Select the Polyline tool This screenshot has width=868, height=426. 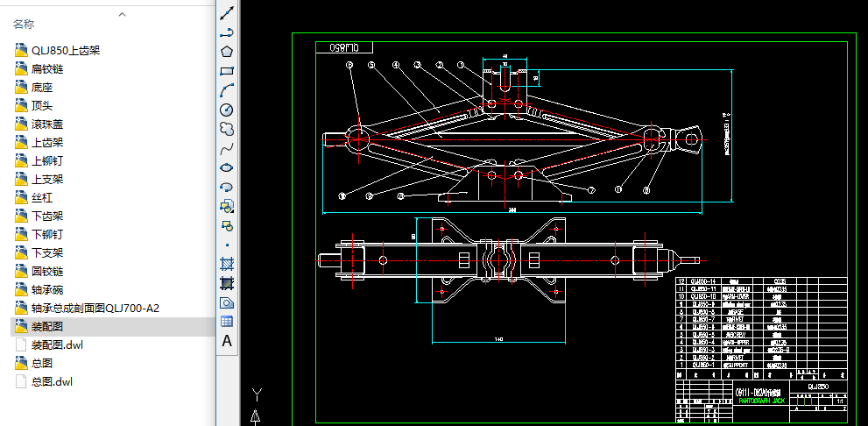click(227, 32)
